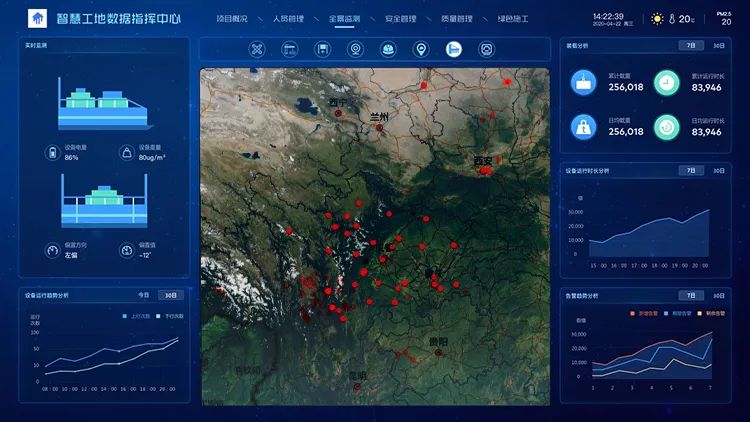The width and height of the screenshot is (750, 422).
Task: Click the location pin icon in map toolbar
Action: coord(421,49)
